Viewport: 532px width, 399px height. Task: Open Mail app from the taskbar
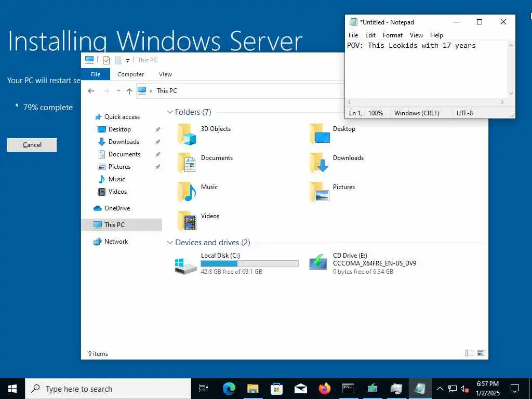pos(301,389)
